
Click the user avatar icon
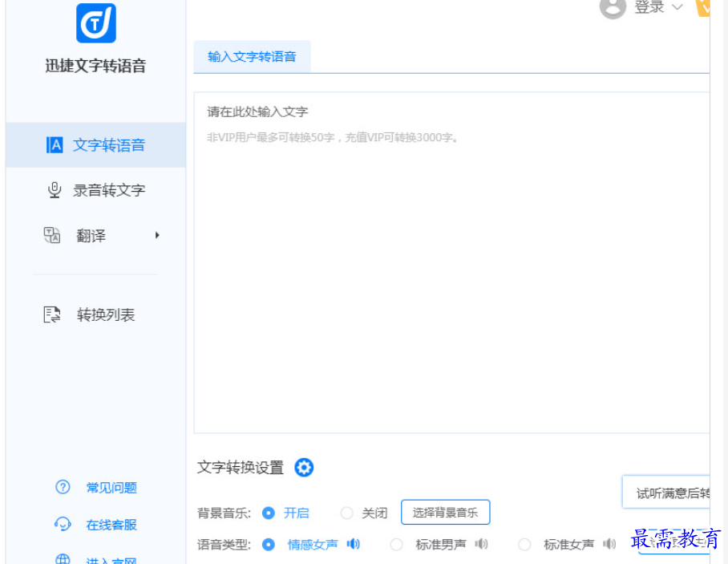point(613,6)
